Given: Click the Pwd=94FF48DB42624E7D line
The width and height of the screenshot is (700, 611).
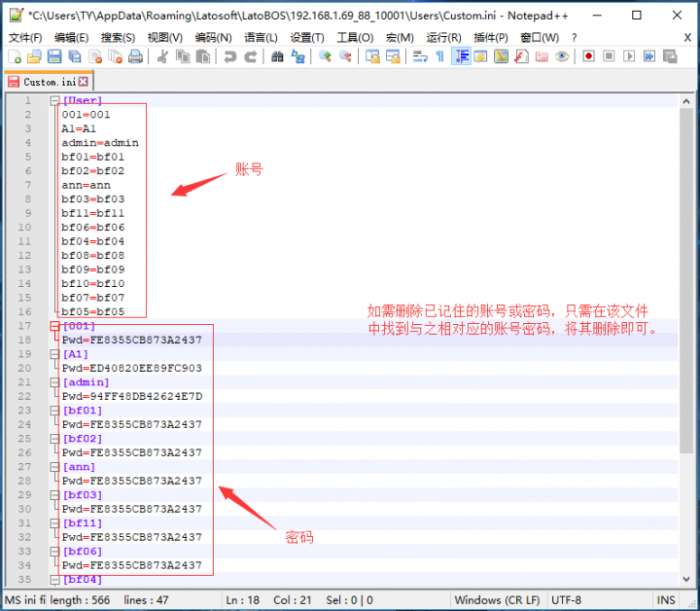Looking at the screenshot, I should 132,397.
